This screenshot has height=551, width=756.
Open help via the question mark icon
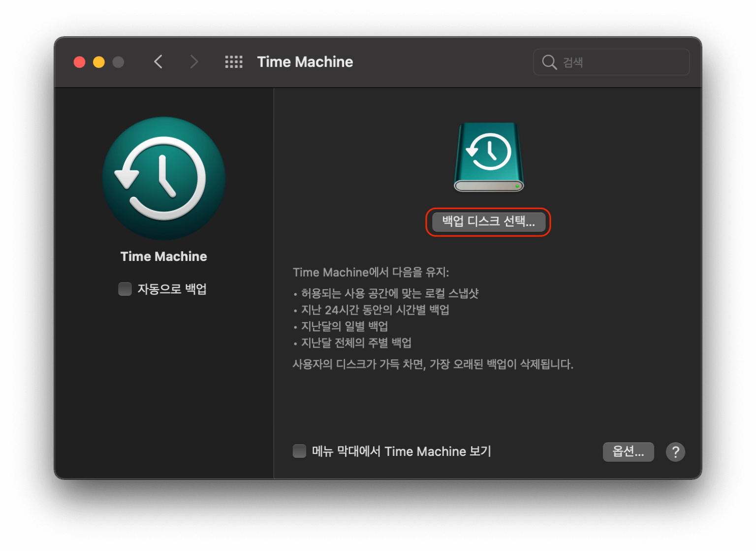click(x=676, y=452)
